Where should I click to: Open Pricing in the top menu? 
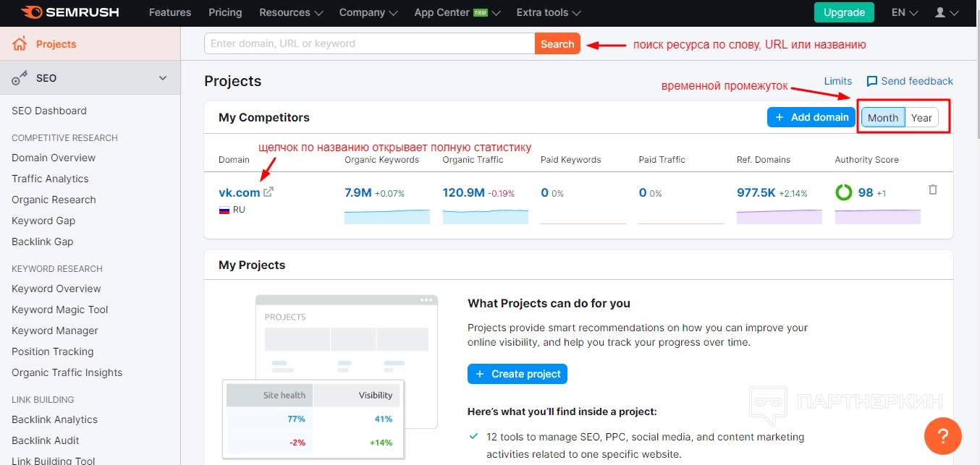pyautogui.click(x=225, y=12)
